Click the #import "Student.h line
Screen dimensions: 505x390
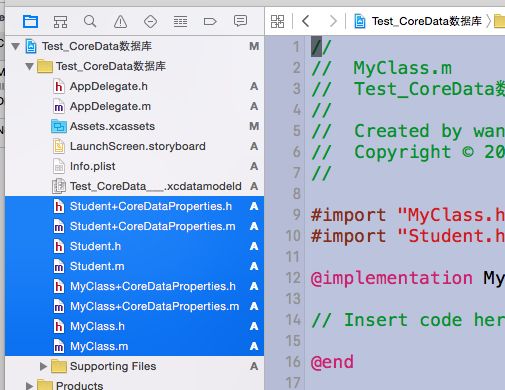pos(408,236)
